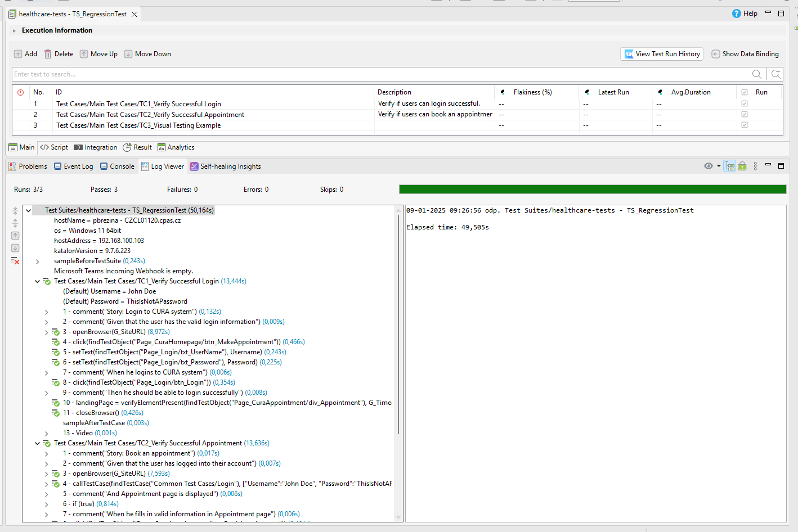
Task: Maximize the Log Viewer panel
Action: [781, 166]
